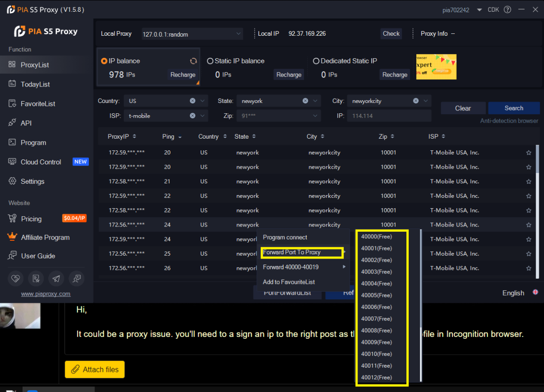Viewport: 544px width, 392px height.
Task: Favorite the first proxy row star
Action: pyautogui.click(x=528, y=153)
